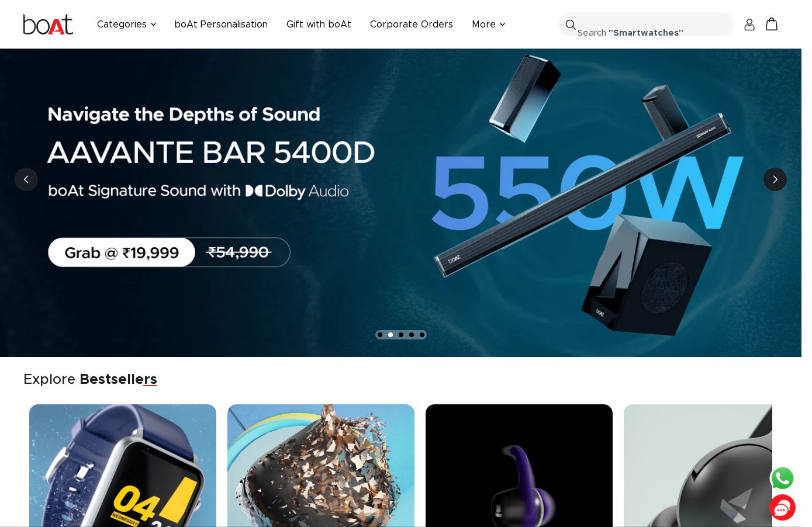
Task: Open the blue smartwatch bestseller thumbnail
Action: tap(123, 466)
